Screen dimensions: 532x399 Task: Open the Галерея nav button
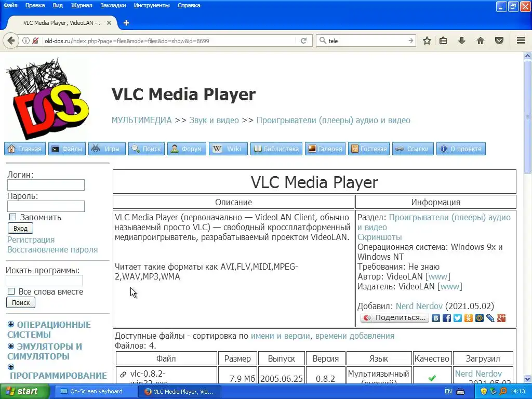click(x=325, y=149)
